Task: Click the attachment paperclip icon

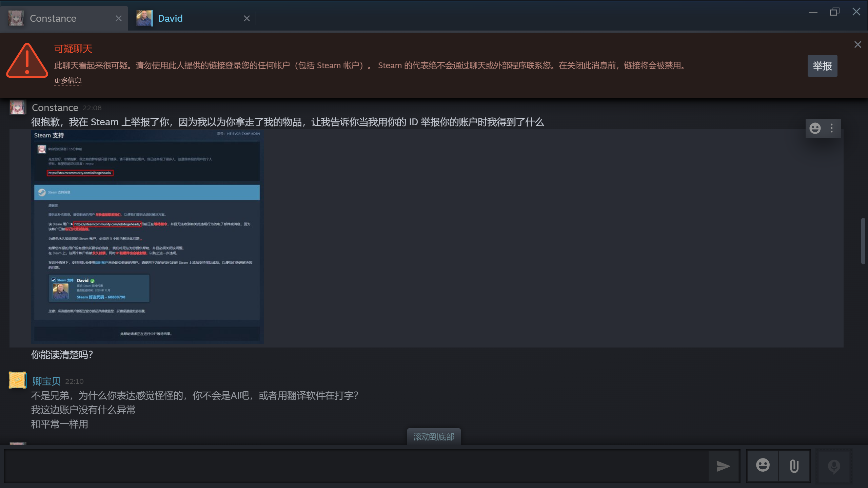Action: pos(794,466)
